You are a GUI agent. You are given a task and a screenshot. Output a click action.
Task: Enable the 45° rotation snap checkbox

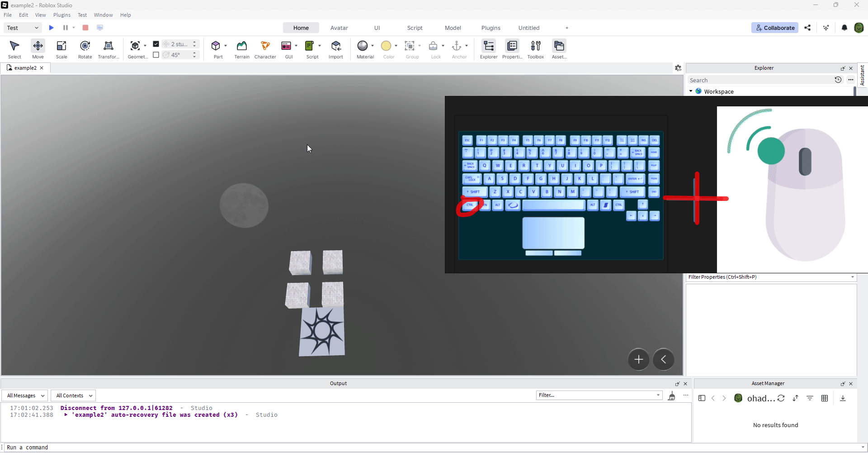156,55
